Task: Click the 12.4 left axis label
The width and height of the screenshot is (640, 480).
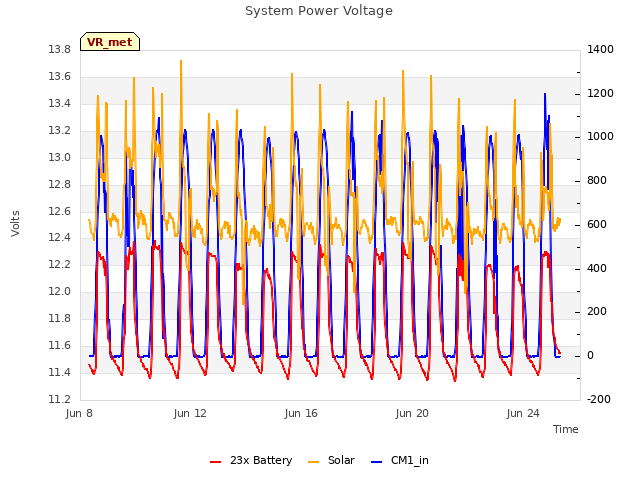Action: 60,238
